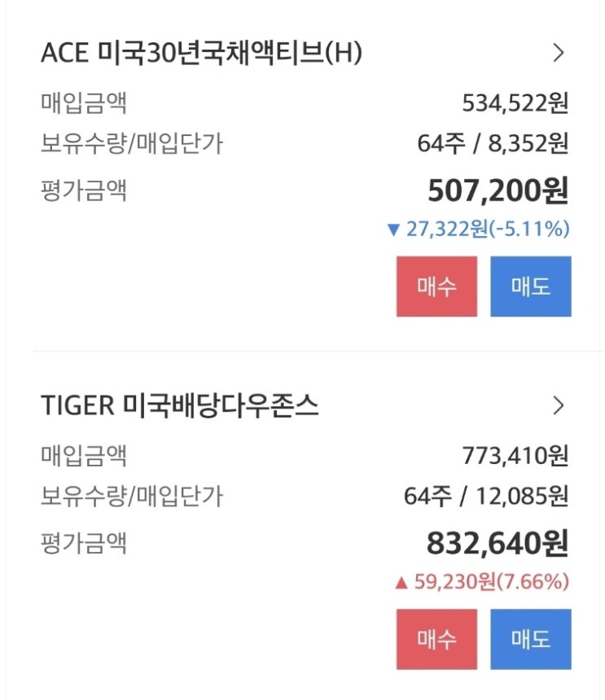Click ACE holdings 64주 / 8,352원
This screenshot has height=700, width=605.
click(493, 144)
